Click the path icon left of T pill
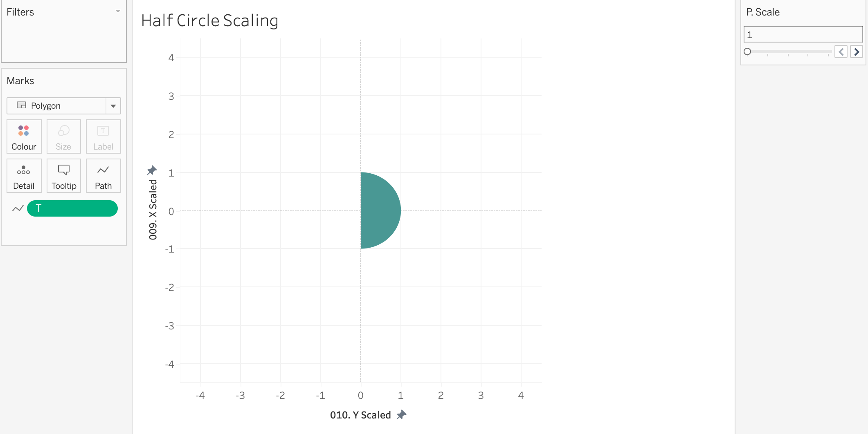 tap(18, 208)
